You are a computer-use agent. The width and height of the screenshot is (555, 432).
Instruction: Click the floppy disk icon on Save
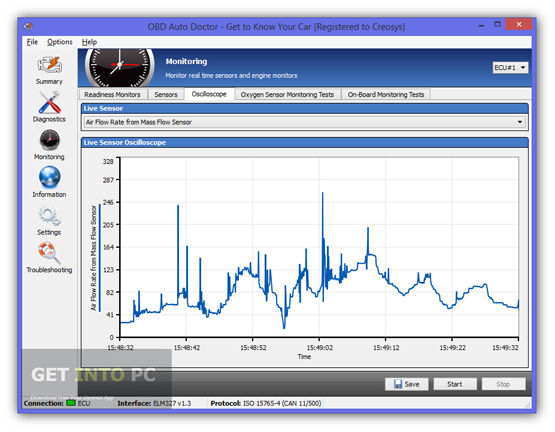coord(398,384)
